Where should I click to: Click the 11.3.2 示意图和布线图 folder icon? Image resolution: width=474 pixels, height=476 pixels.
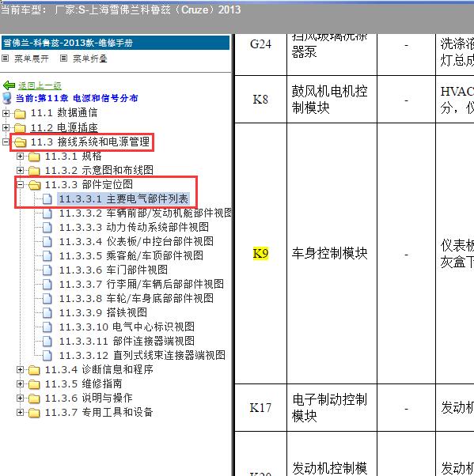point(34,171)
